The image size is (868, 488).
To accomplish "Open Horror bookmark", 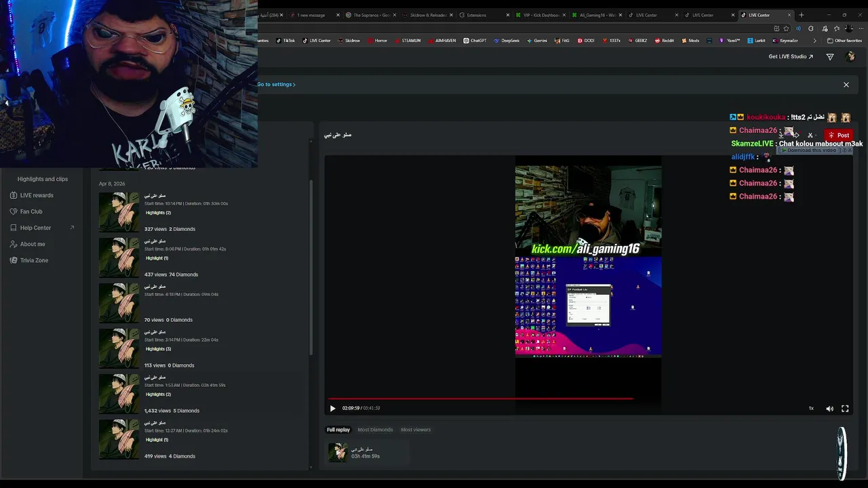I will [x=377, y=41].
